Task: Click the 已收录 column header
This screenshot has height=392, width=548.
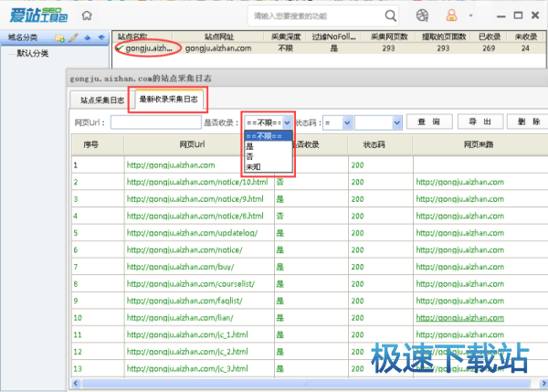Action: [490, 37]
